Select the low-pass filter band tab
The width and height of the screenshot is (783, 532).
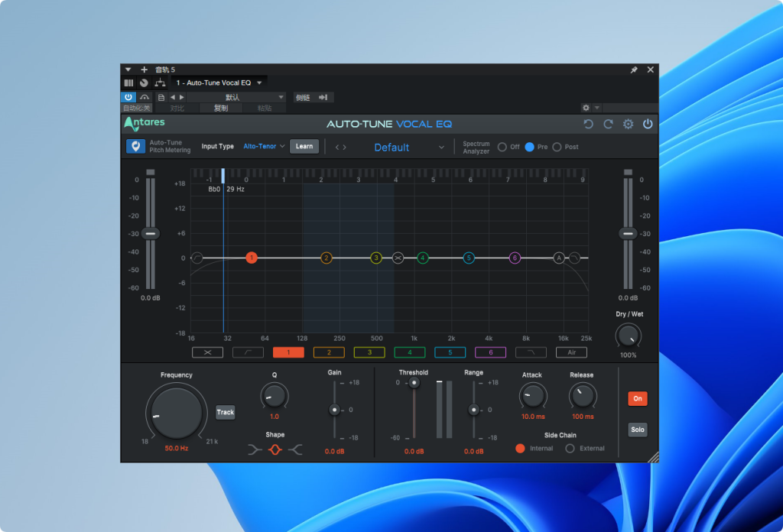531,352
